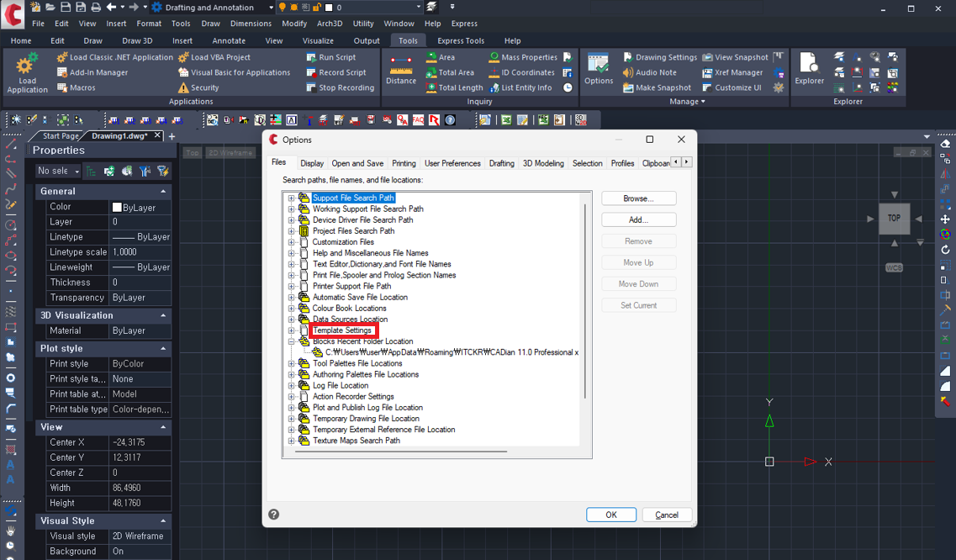Click the Drawing Settings icon
The width and height of the screenshot is (956, 560).
[628, 57]
